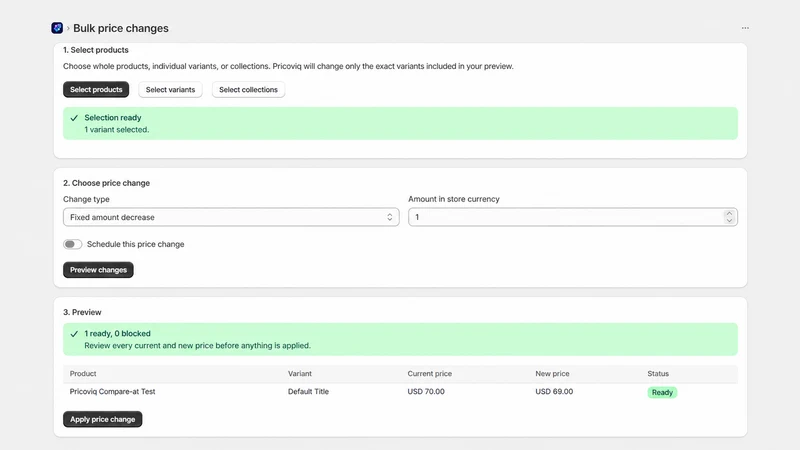This screenshot has width=800, height=450.
Task: Click the Variant column header
Action: (299, 373)
